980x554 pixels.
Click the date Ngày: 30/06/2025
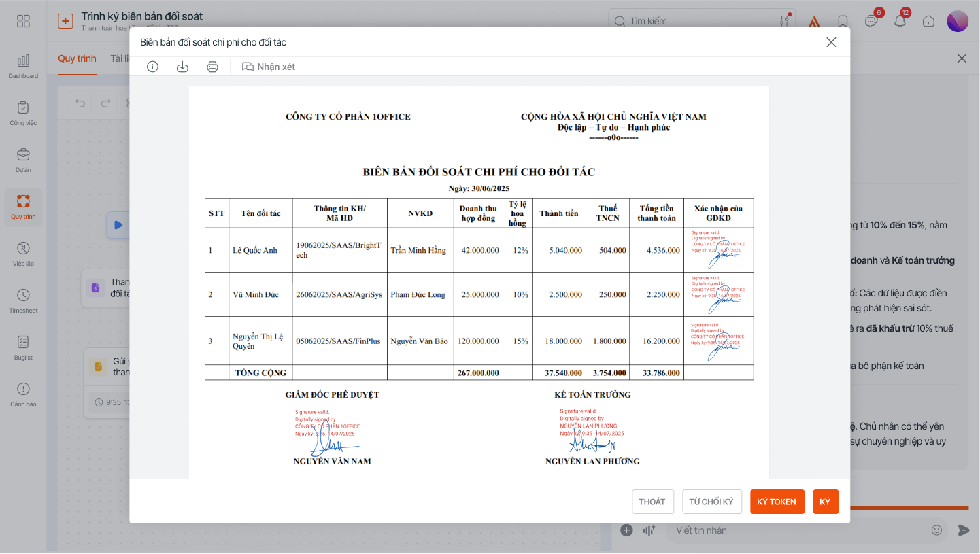click(x=479, y=188)
